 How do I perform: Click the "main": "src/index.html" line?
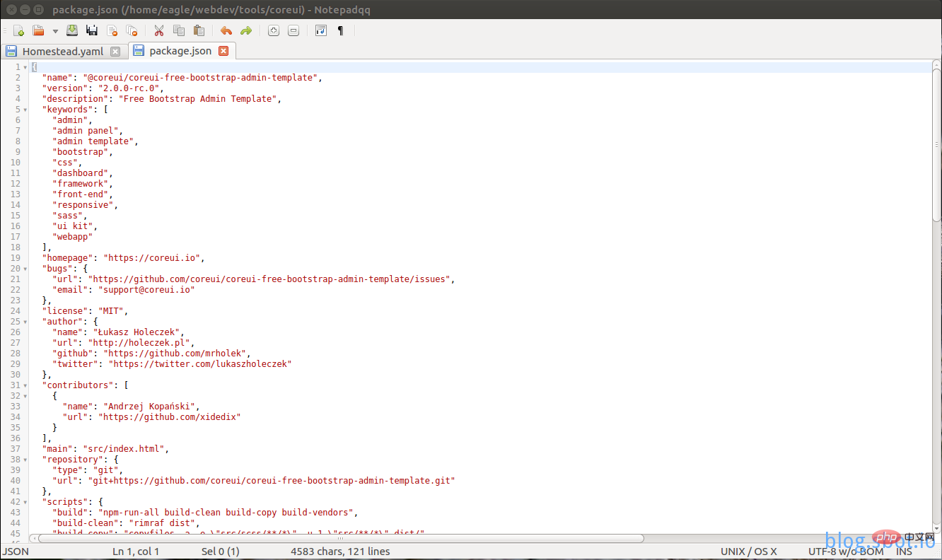[106, 449]
